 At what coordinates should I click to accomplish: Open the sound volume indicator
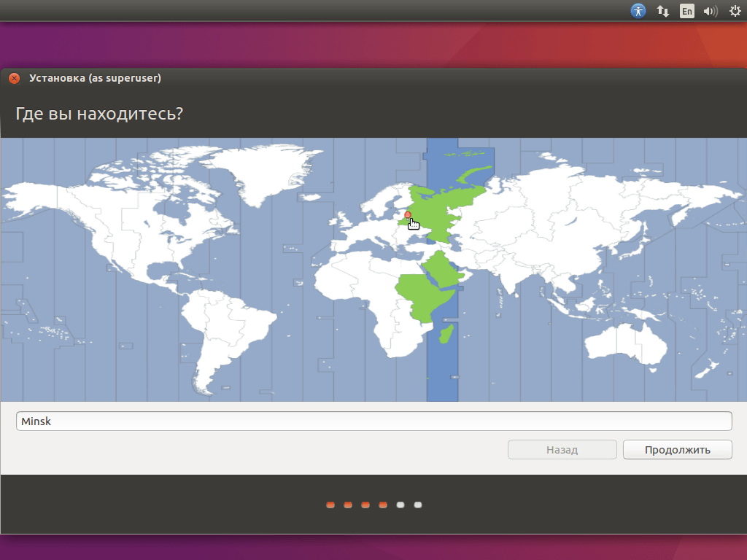[x=711, y=11]
